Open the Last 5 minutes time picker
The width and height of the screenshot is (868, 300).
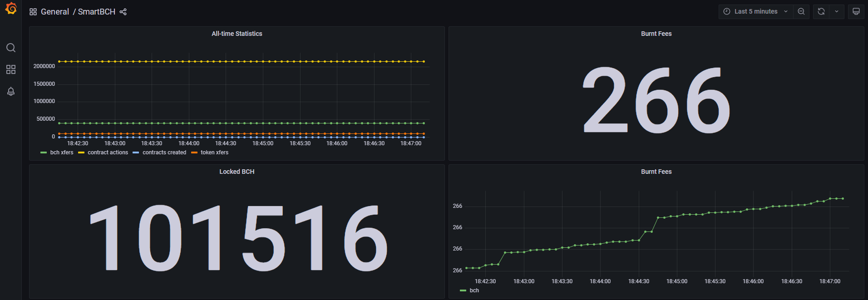[756, 11]
